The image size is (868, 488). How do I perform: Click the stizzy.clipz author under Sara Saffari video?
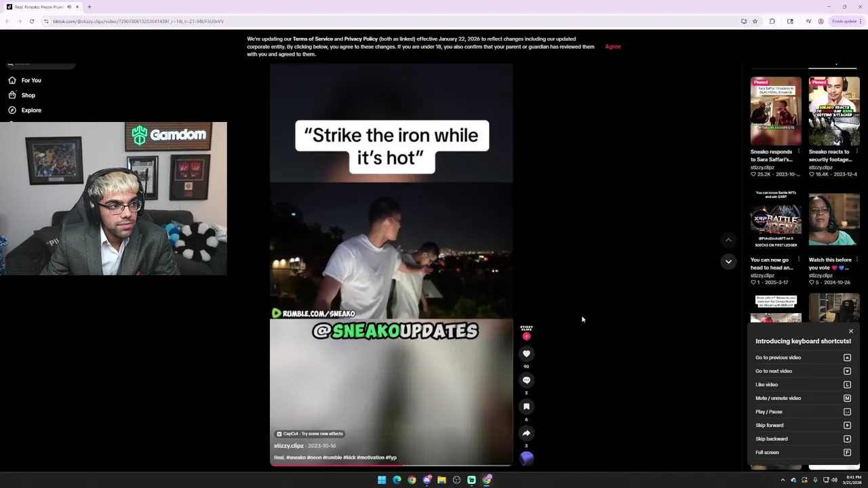[762, 167]
